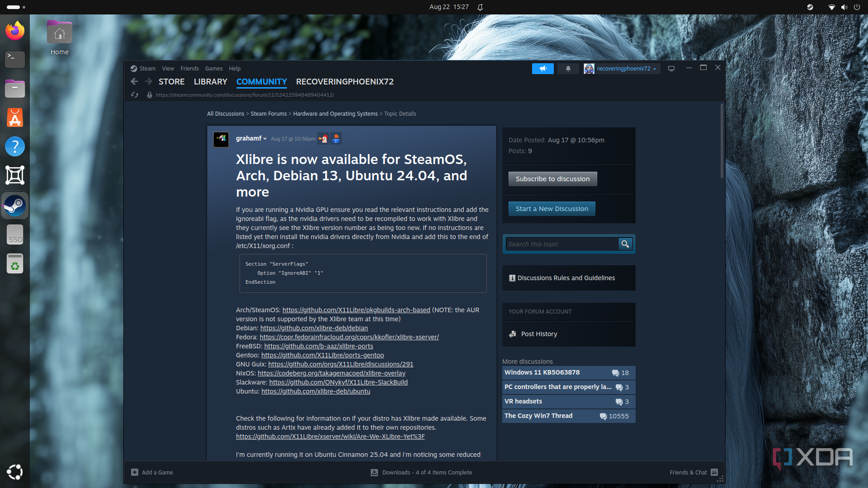The width and height of the screenshot is (868, 488).
Task: Click the Search this topic field
Action: (x=562, y=244)
